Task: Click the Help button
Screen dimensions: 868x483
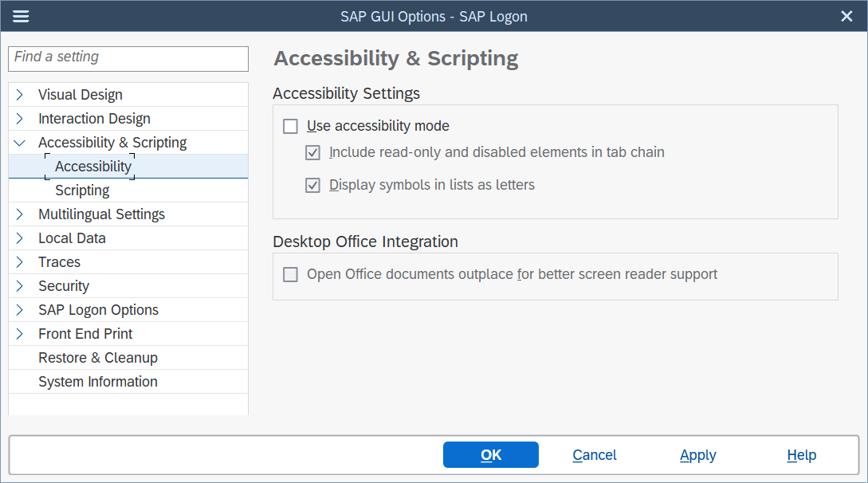Action: tap(802, 455)
